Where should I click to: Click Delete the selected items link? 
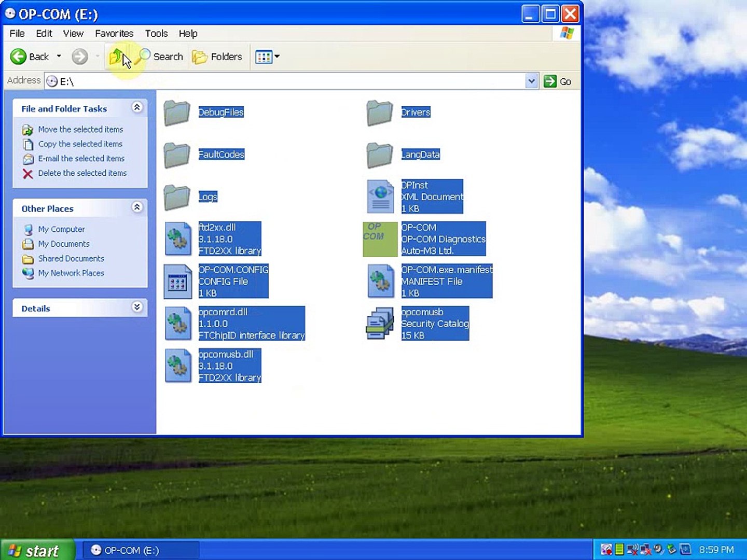pos(82,173)
